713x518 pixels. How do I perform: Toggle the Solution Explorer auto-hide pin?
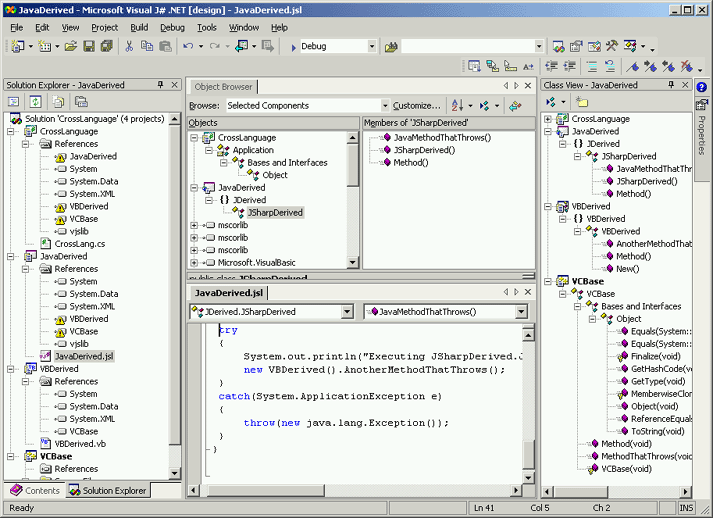[x=161, y=85]
